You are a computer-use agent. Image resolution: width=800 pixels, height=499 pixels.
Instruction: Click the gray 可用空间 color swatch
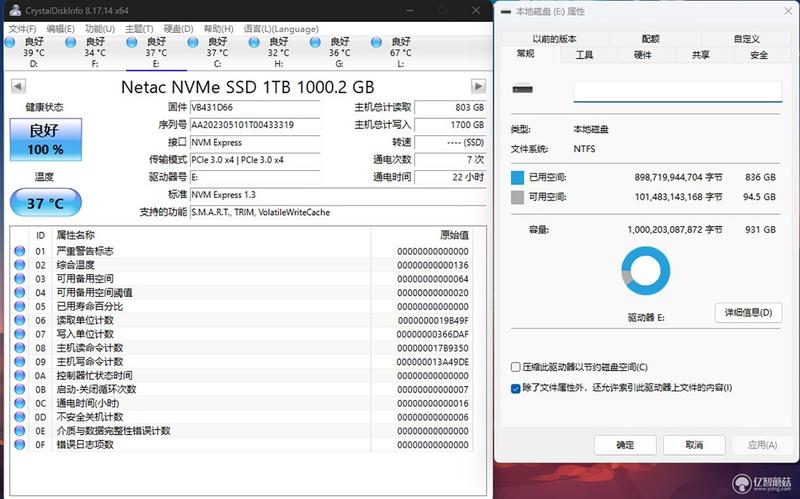tap(517, 197)
